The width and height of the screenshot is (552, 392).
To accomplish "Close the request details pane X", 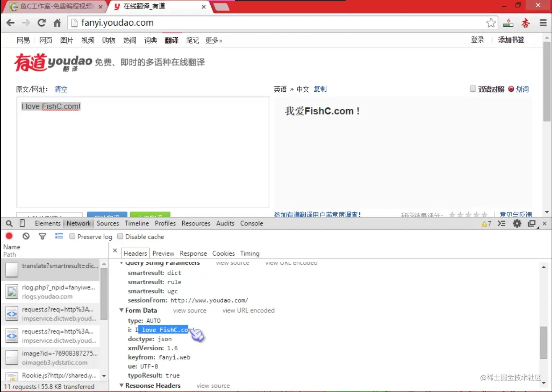I will [x=115, y=251].
